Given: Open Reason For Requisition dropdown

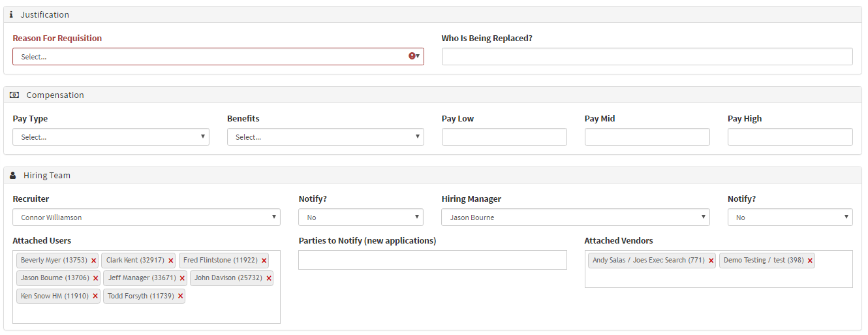Looking at the screenshot, I should [x=218, y=57].
